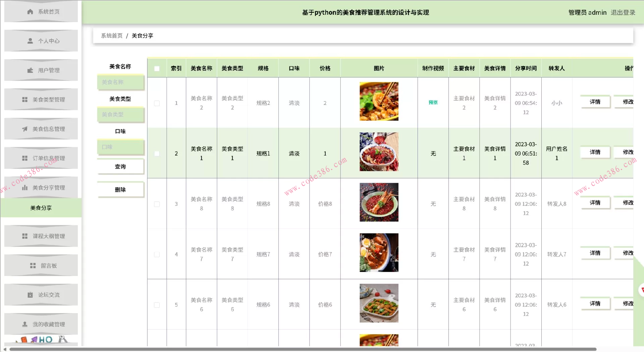Click the 规格1 cell in row 2
The width and height of the screenshot is (644, 352).
coord(263,154)
